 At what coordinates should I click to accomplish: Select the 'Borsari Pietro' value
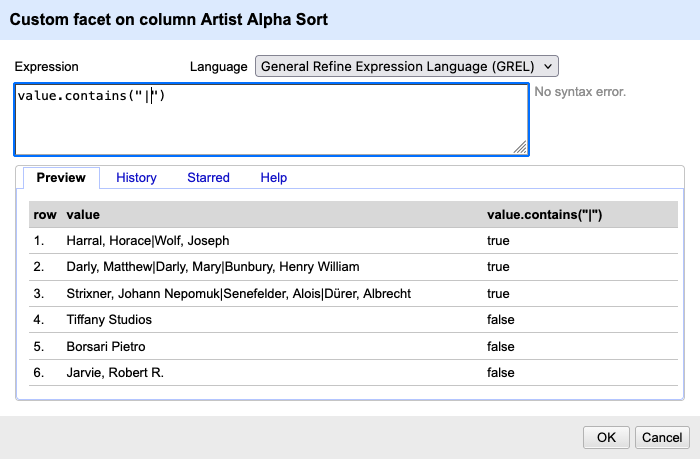(106, 346)
